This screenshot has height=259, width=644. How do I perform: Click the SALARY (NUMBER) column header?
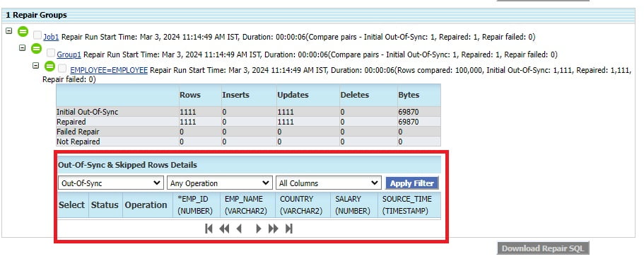pyautogui.click(x=354, y=205)
